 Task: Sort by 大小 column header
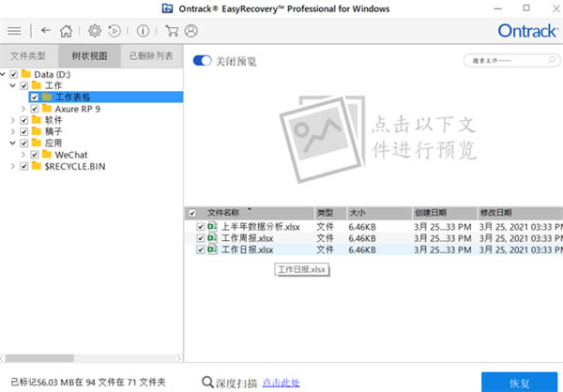coord(379,213)
